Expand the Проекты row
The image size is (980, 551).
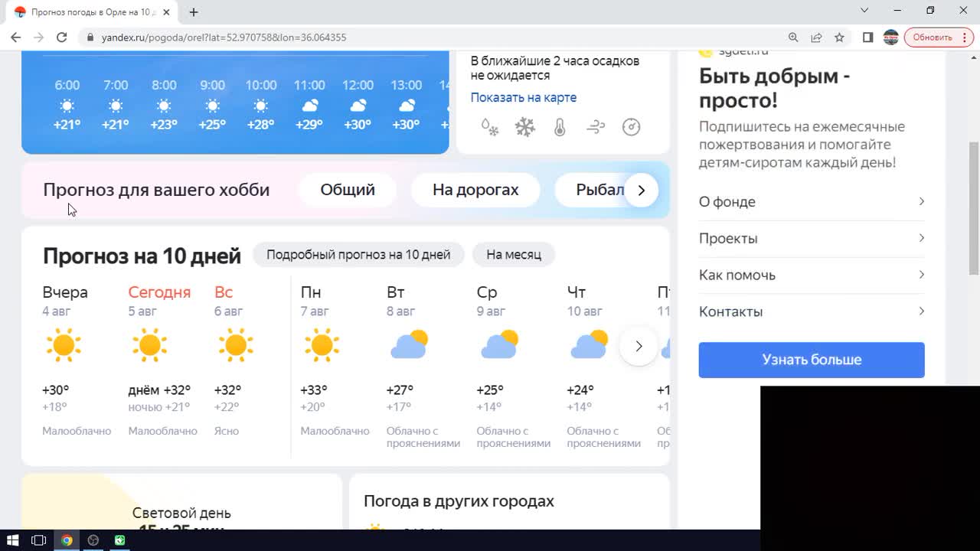click(x=812, y=239)
